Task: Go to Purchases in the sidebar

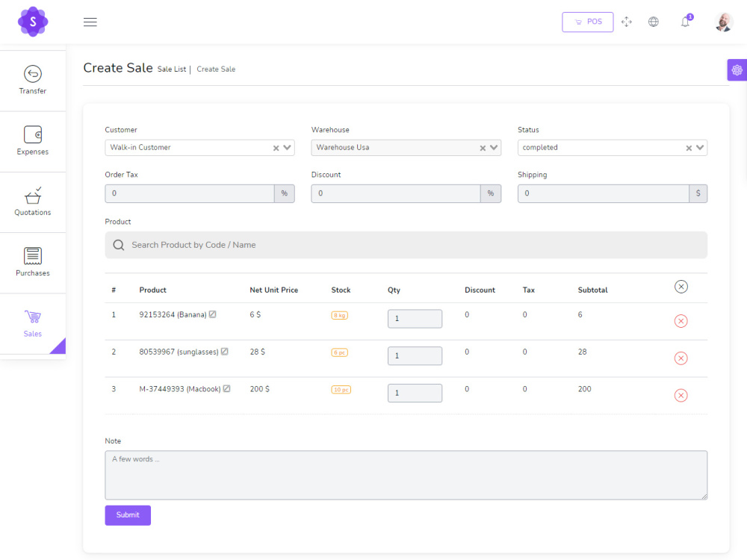Action: pyautogui.click(x=33, y=262)
